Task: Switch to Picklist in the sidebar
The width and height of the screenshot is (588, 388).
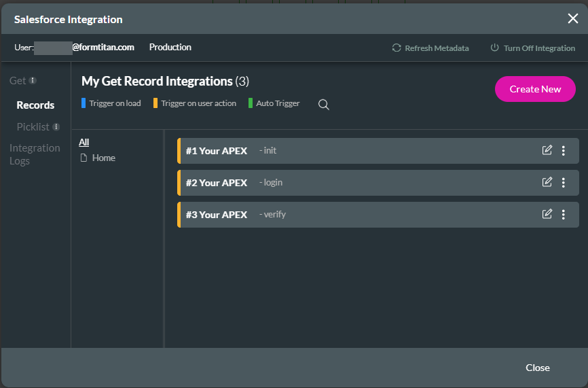Action: (33, 127)
